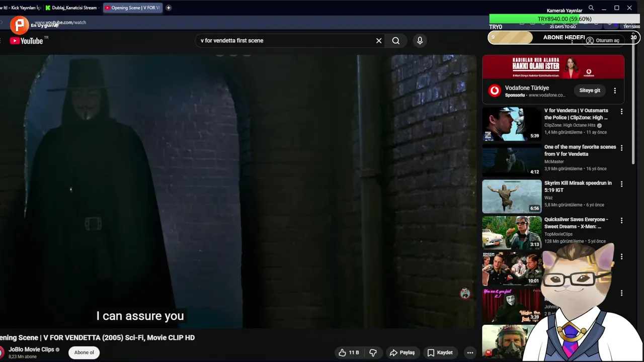This screenshot has width=644, height=362.
Task: Start voice search with the microphone icon
Action: click(420, 41)
